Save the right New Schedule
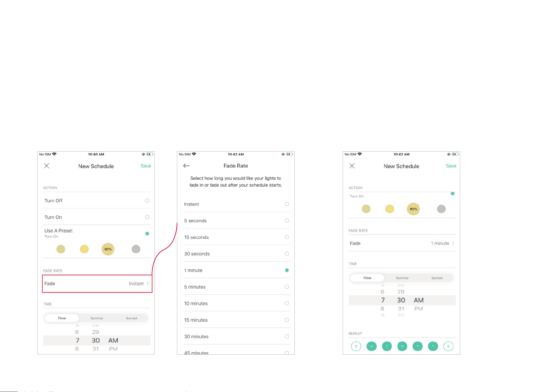554x392 pixels. click(451, 166)
